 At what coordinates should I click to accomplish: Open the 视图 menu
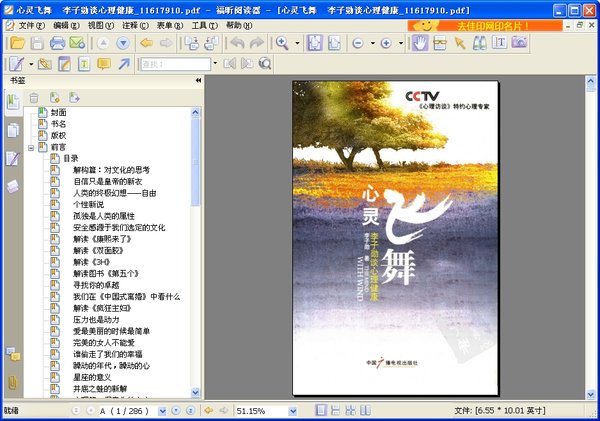(101, 25)
